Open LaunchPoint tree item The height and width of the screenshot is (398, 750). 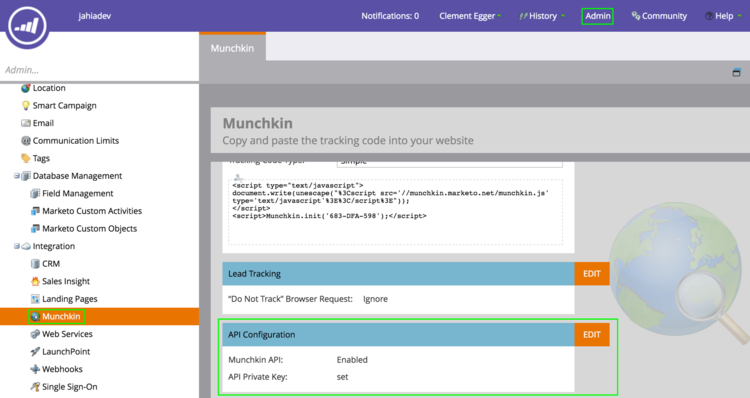click(66, 352)
